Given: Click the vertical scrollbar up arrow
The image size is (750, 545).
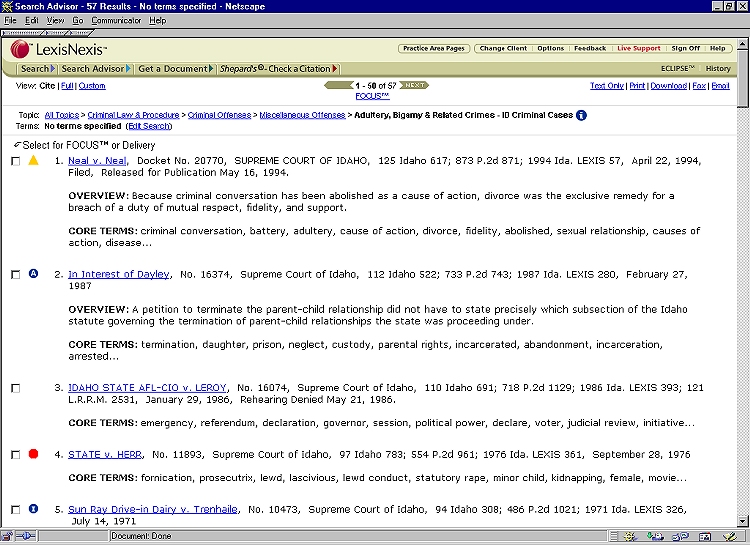Looking at the screenshot, I should pyautogui.click(x=742, y=44).
